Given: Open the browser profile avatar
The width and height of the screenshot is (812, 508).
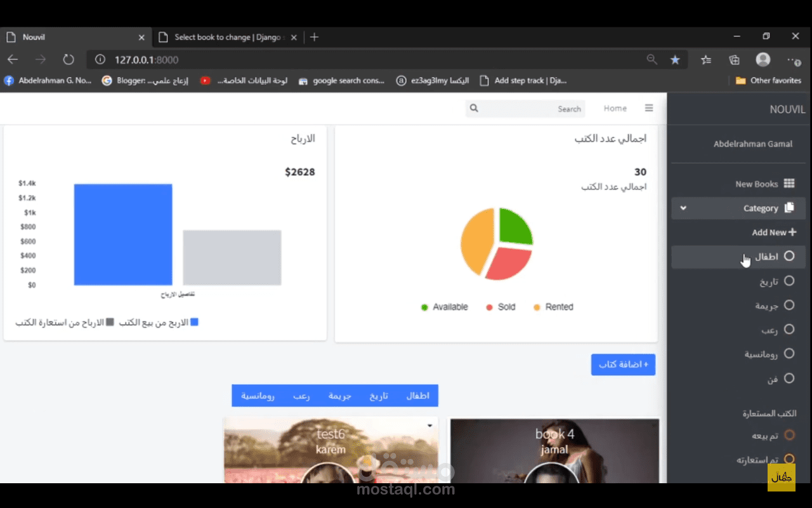Looking at the screenshot, I should click(763, 60).
